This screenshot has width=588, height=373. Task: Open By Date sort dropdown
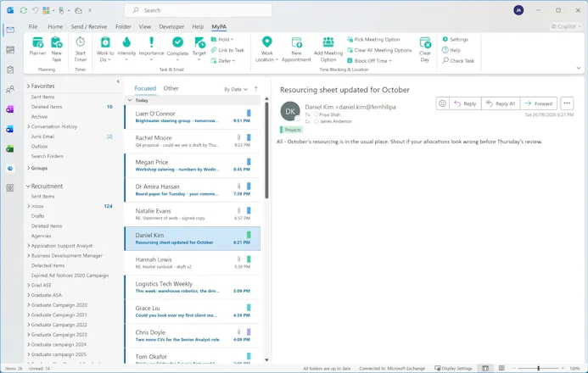coord(236,89)
